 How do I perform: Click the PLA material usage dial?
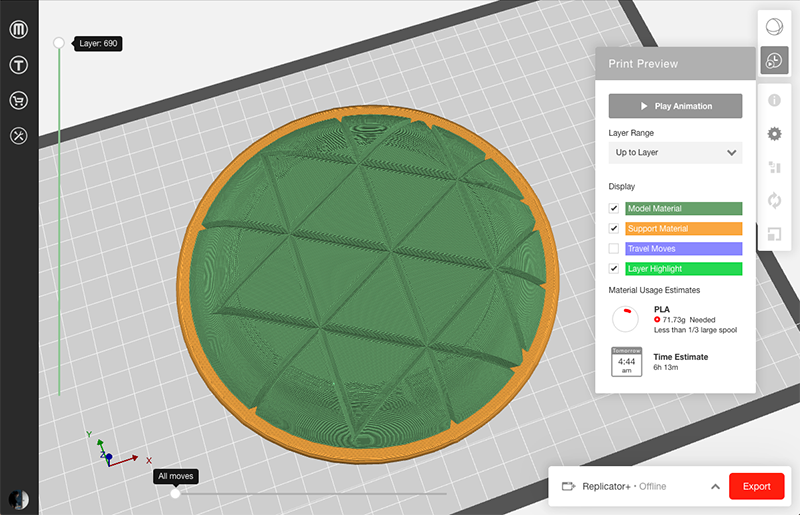[625, 319]
